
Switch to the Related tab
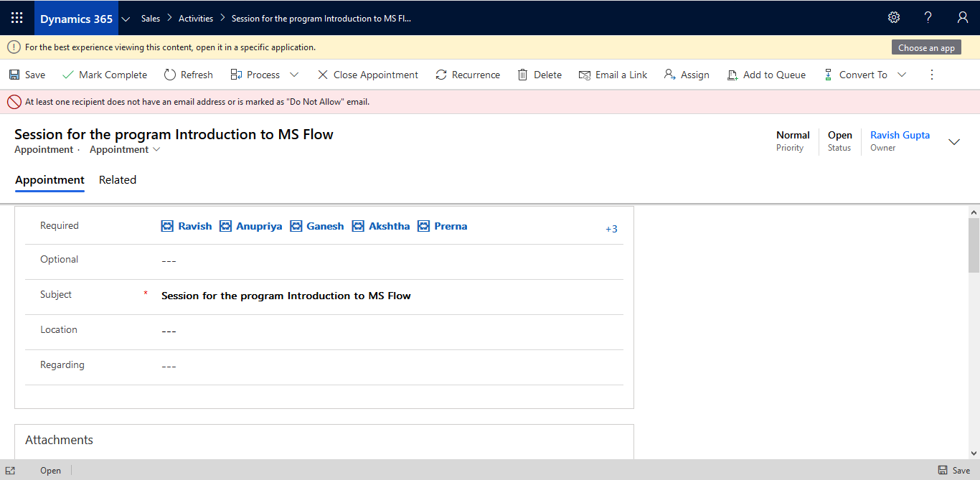(x=118, y=180)
